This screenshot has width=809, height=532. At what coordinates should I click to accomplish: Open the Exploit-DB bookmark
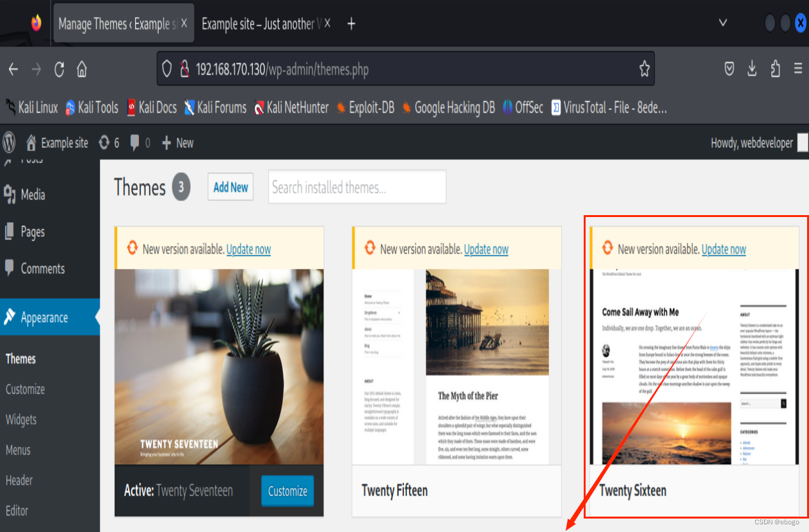pyautogui.click(x=365, y=107)
